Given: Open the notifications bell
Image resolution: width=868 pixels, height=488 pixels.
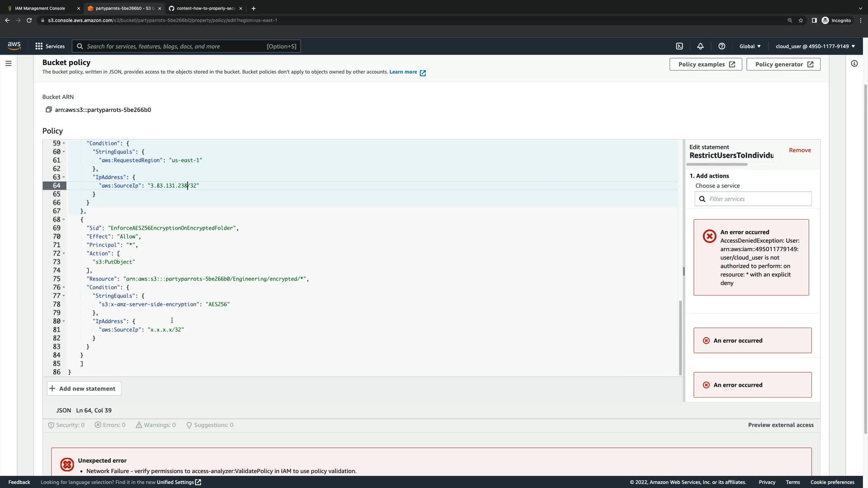Looking at the screenshot, I should [x=700, y=46].
